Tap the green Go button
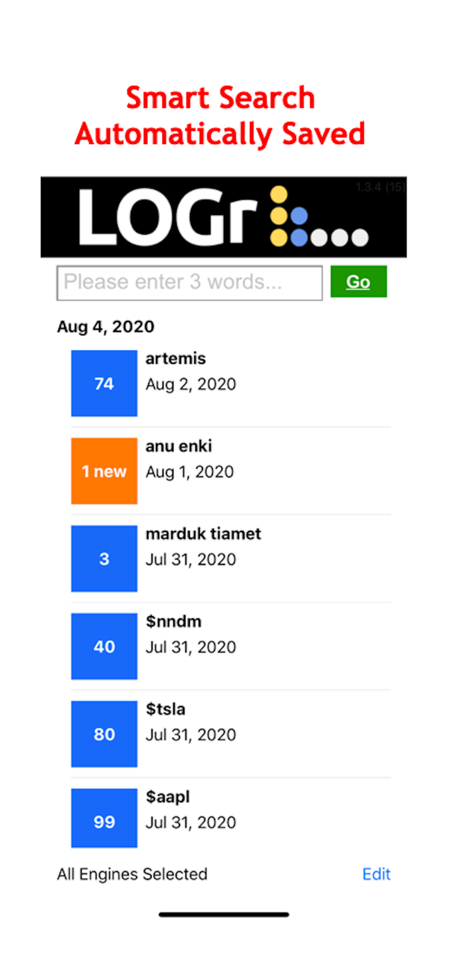Viewport: 453px width, 980px height. (358, 281)
